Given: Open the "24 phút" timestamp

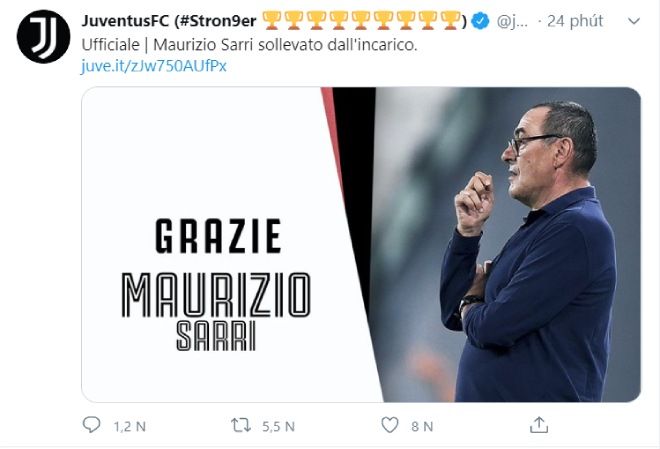Looking at the screenshot, I should click(x=570, y=21).
